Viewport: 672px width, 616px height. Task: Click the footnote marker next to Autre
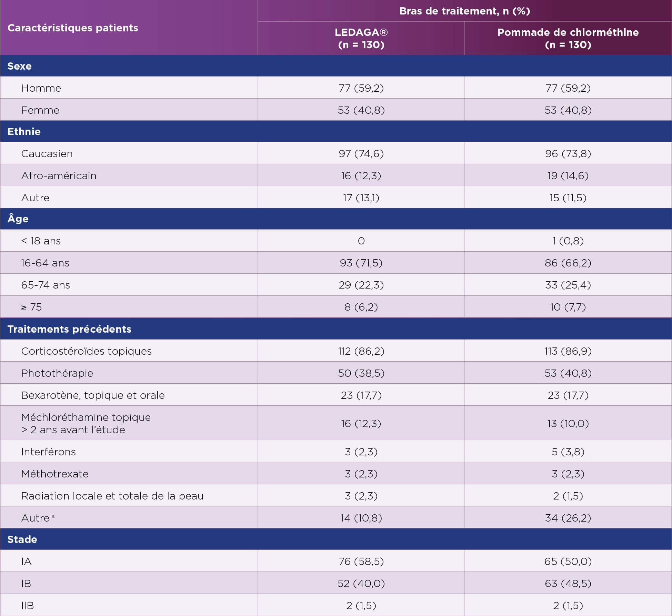(x=53, y=516)
